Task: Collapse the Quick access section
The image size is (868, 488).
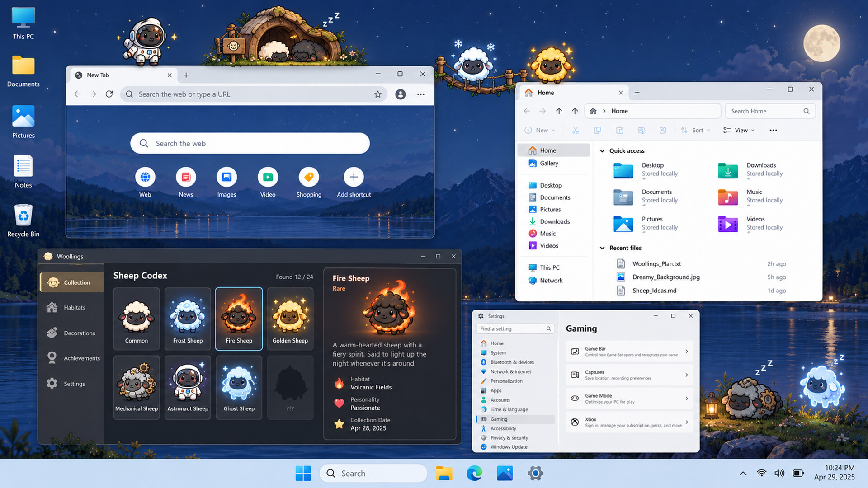Action: click(602, 151)
